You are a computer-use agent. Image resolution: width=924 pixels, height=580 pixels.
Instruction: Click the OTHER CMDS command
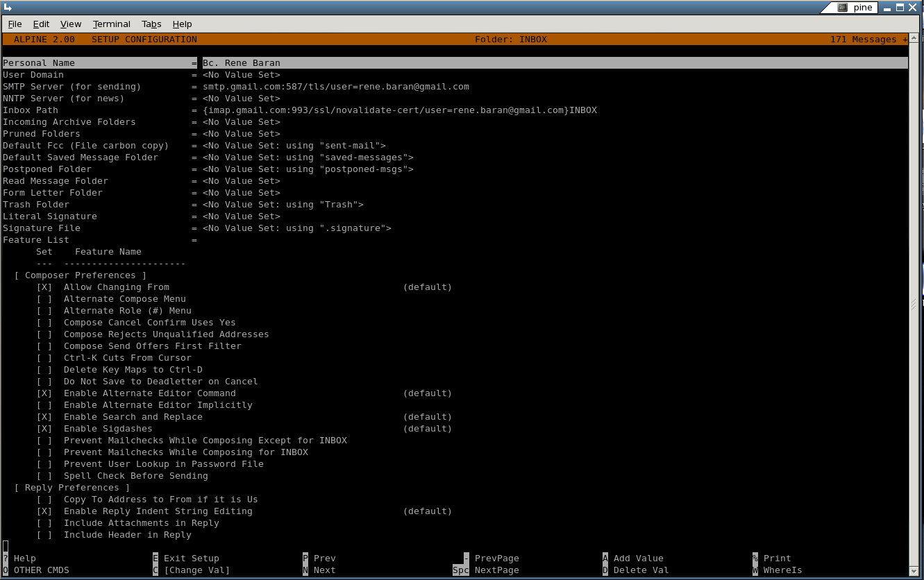pyautogui.click(x=41, y=570)
